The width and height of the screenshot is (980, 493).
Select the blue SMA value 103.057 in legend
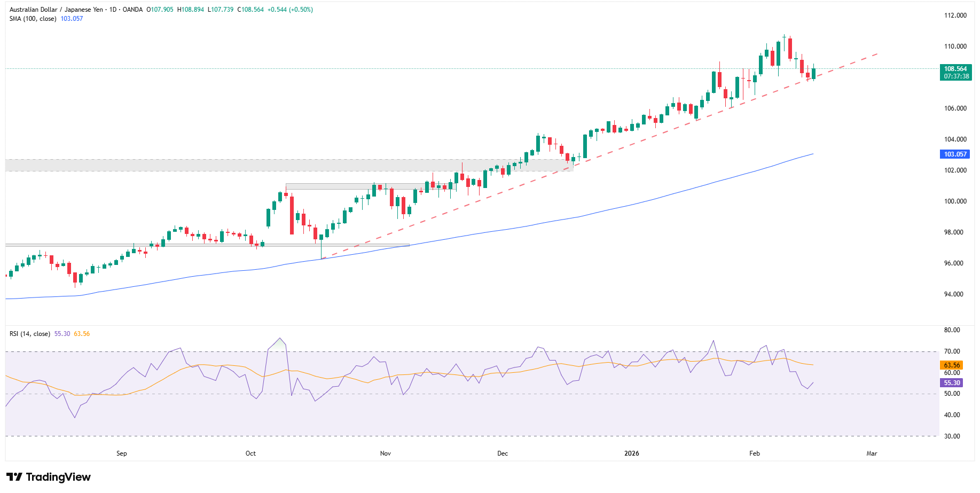[x=72, y=18]
